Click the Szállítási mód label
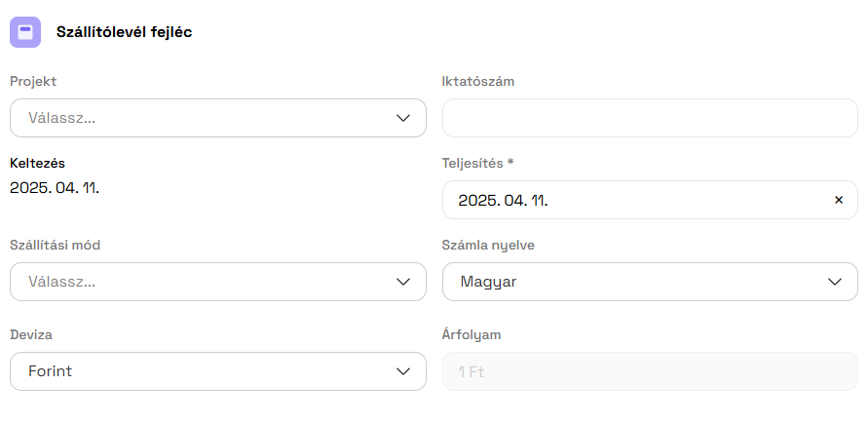 point(56,245)
